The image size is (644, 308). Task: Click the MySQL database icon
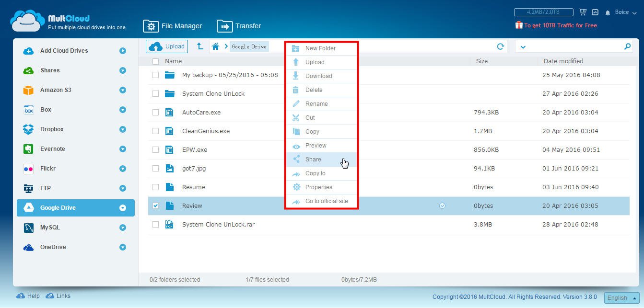tap(28, 228)
